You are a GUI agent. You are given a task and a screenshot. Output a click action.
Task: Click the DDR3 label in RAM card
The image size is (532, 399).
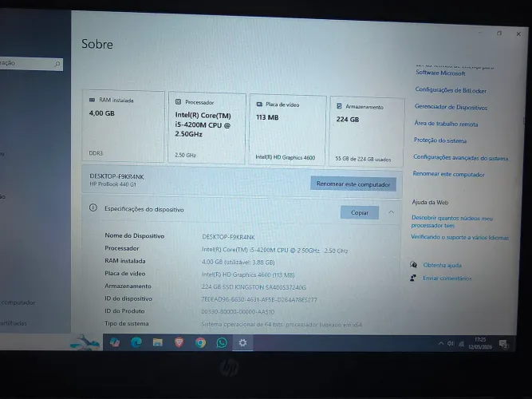pos(96,153)
